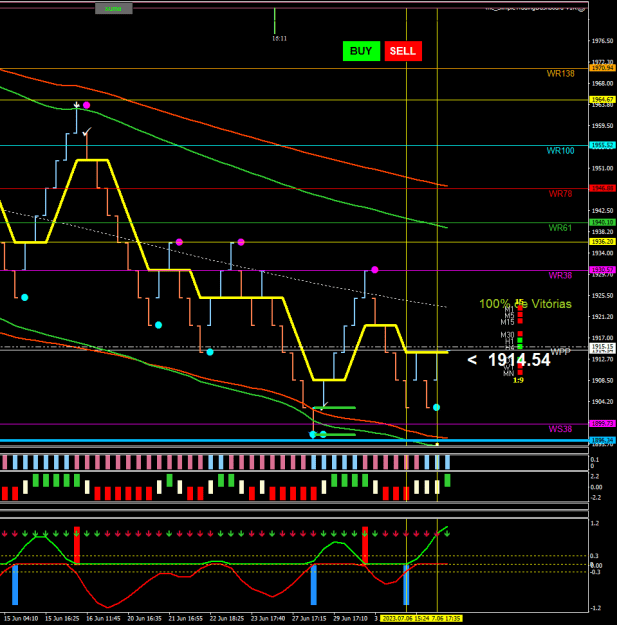Click the -1.2 oscillator scale value
617x625 pixels.
pyautogui.click(x=595, y=608)
